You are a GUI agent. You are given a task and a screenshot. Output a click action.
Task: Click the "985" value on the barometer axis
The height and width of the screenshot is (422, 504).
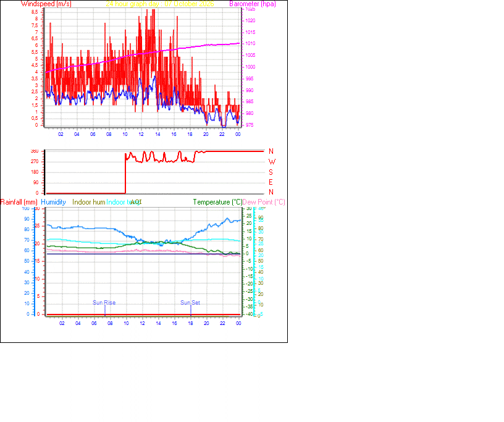click(250, 102)
